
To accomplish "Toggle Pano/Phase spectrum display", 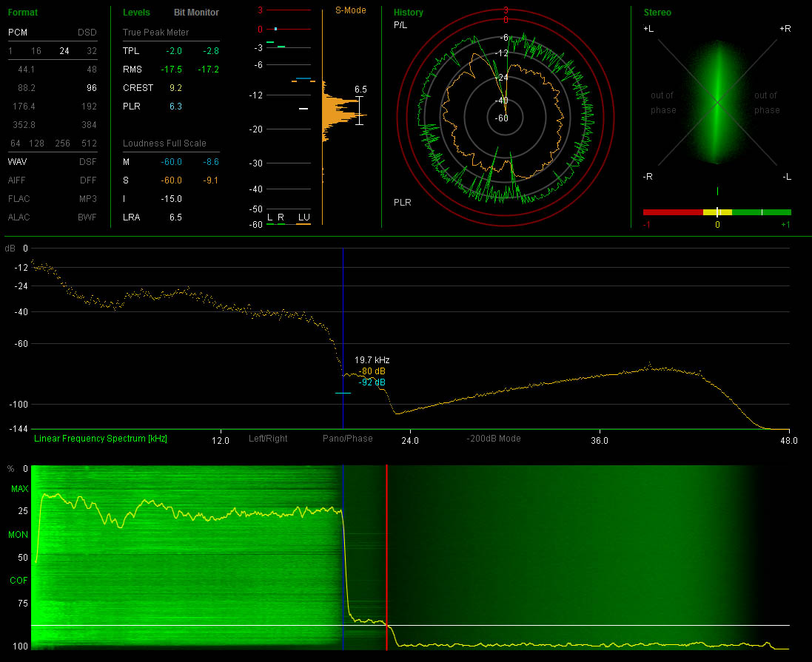I will click(x=347, y=439).
